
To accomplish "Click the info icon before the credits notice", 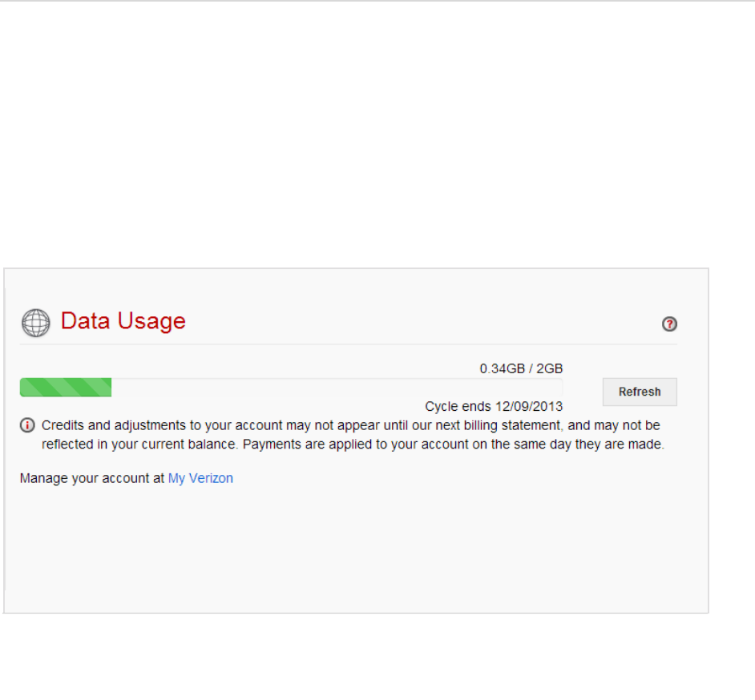I will click(27, 425).
